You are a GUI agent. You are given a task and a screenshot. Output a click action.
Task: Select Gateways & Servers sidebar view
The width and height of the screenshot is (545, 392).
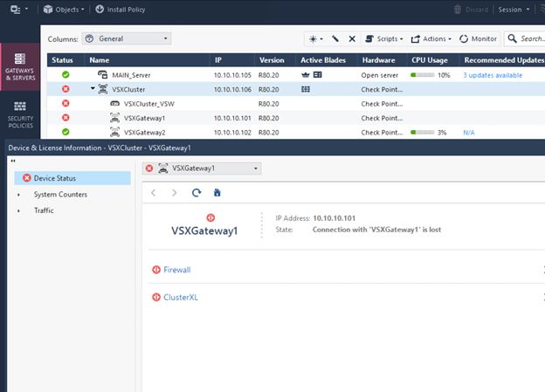point(20,67)
